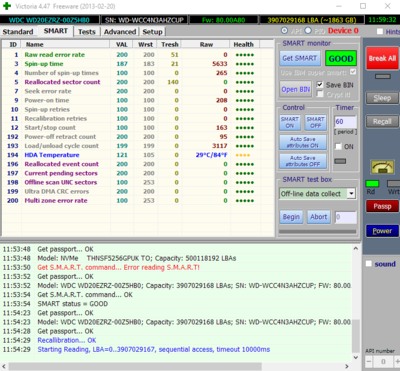This screenshot has height=371, width=400.
Task: Decrement the API number with minus
Action: (369, 361)
